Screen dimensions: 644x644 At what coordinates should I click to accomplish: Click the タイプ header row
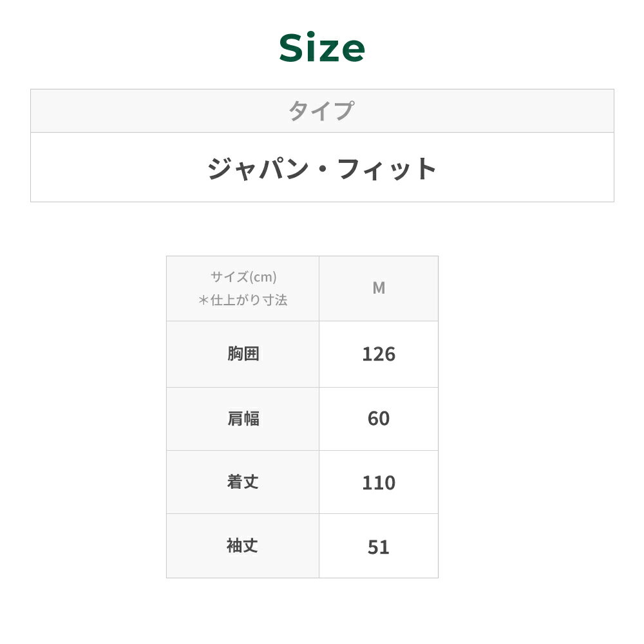tap(321, 111)
